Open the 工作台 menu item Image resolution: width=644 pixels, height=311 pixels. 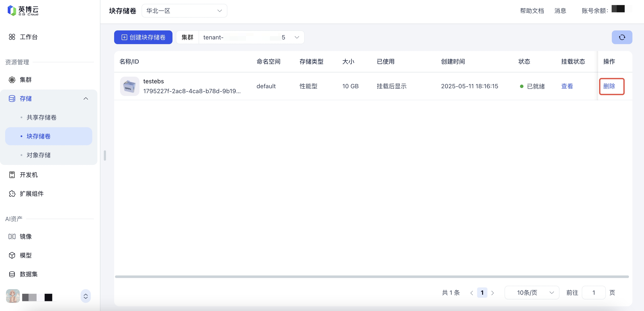coord(29,37)
